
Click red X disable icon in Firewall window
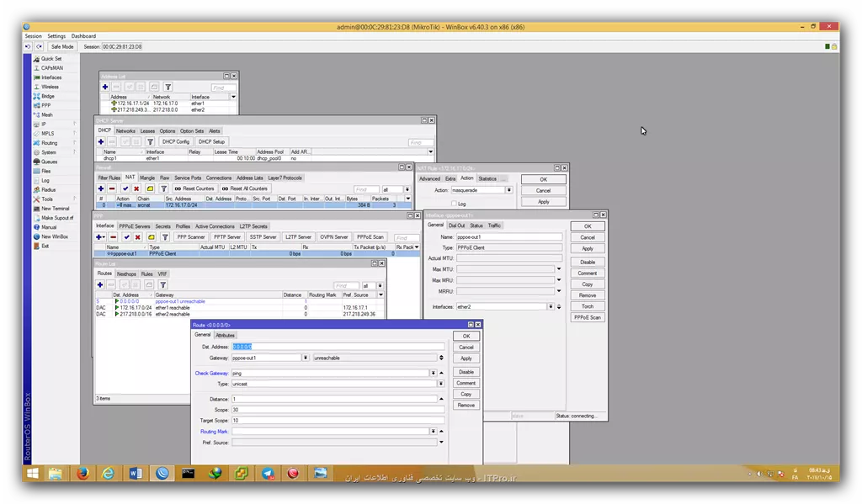click(136, 188)
